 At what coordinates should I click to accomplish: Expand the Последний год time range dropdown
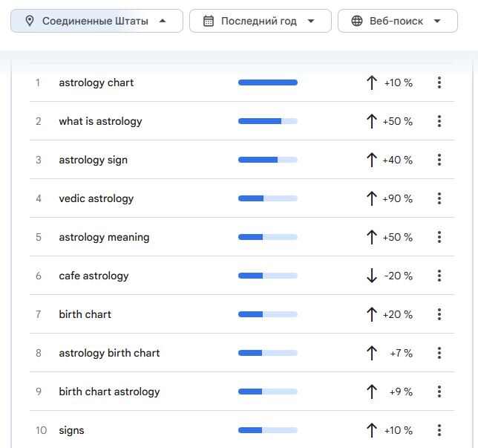261,21
